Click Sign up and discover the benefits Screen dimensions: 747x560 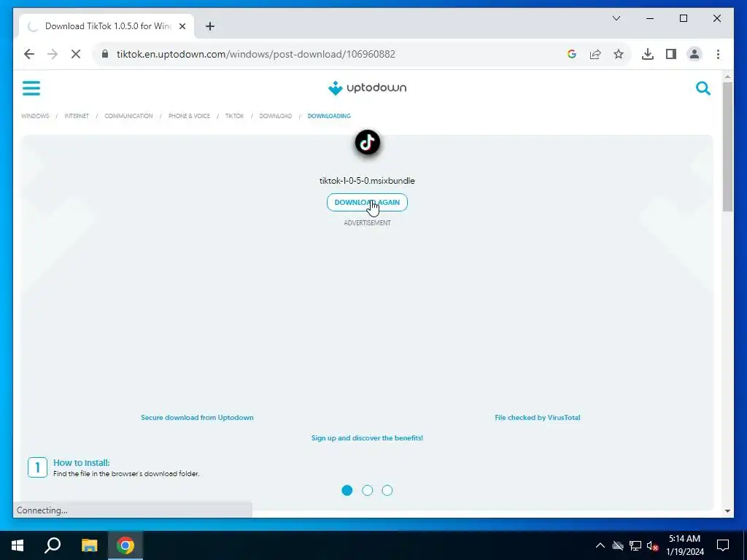click(x=368, y=438)
